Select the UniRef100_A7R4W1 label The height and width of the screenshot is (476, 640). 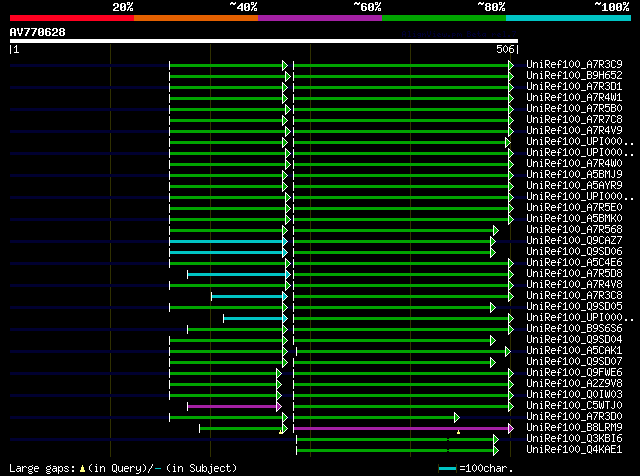(x=574, y=97)
